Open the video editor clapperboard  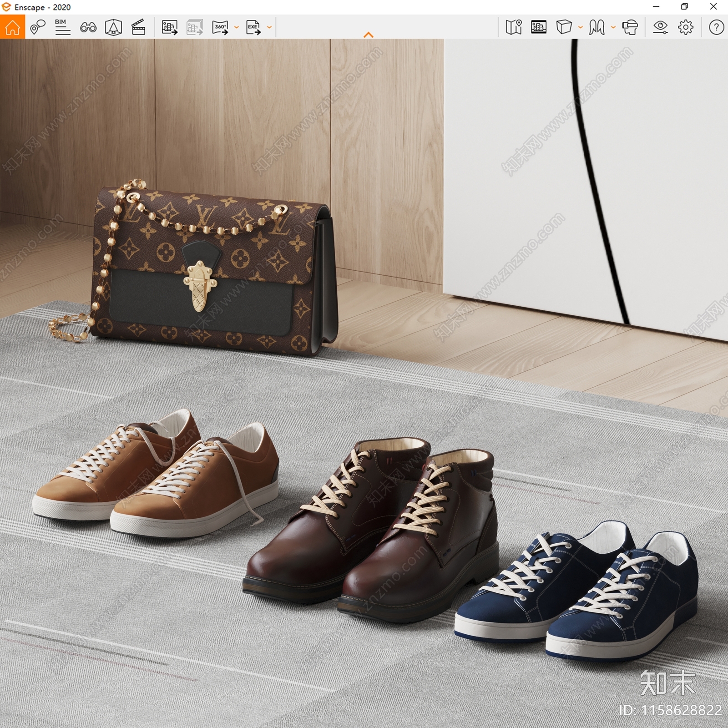tap(138, 27)
